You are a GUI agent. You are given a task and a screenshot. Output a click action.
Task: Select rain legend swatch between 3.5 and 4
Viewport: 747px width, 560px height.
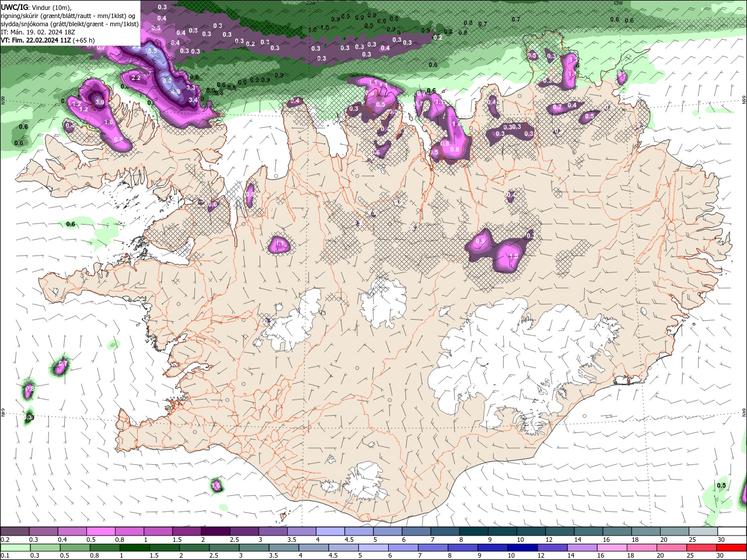point(284,547)
